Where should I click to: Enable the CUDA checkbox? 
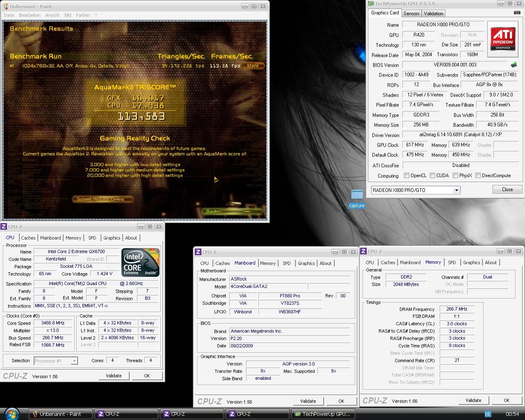432,176
